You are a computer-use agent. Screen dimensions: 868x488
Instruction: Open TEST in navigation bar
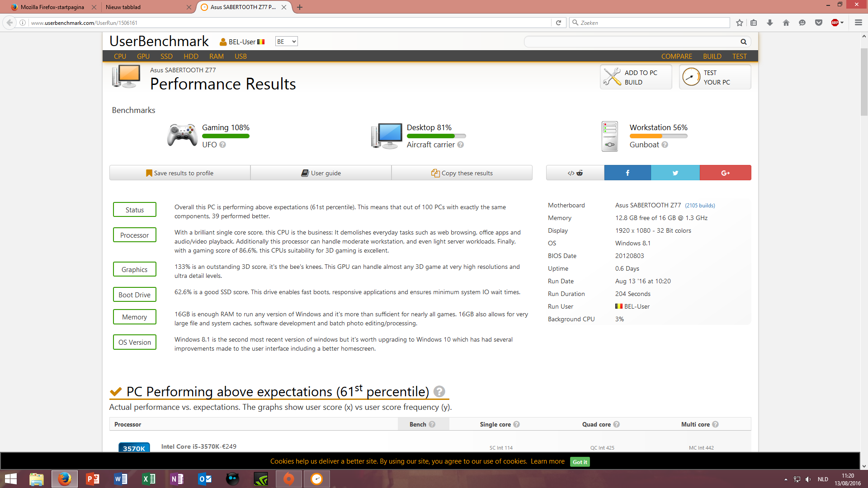point(740,56)
